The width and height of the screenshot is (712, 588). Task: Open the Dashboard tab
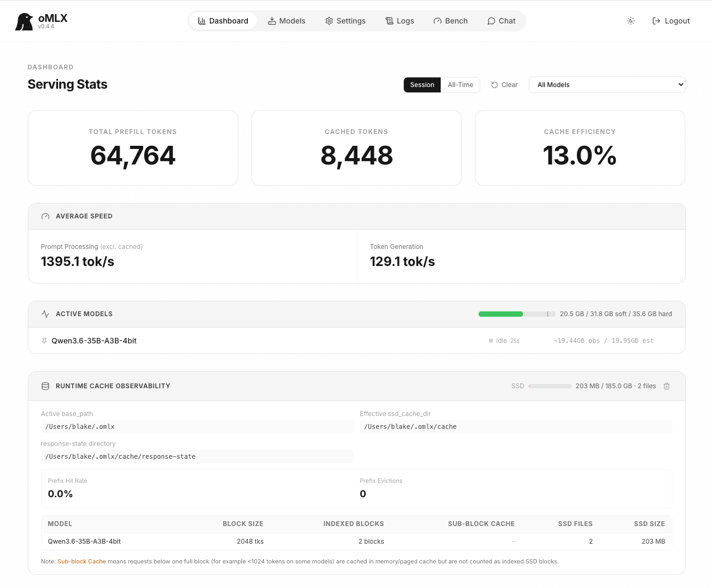[223, 21]
